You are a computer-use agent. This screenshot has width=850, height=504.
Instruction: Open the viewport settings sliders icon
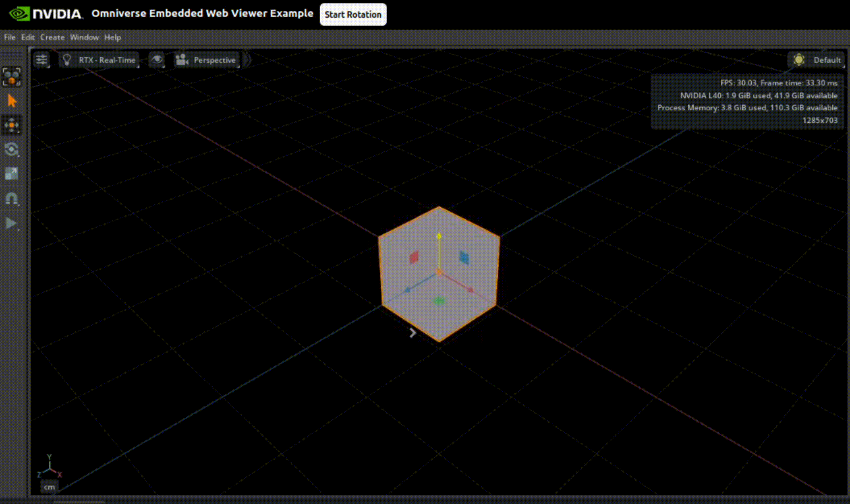point(41,60)
